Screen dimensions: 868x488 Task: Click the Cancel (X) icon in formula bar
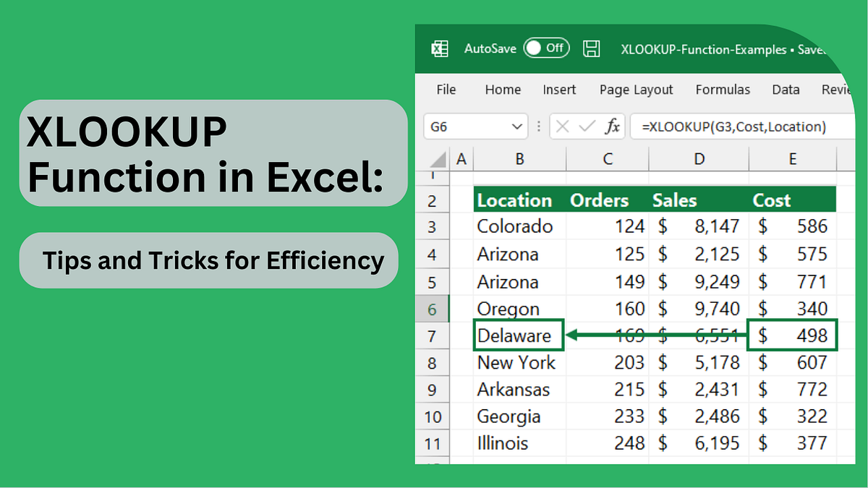pyautogui.click(x=563, y=127)
